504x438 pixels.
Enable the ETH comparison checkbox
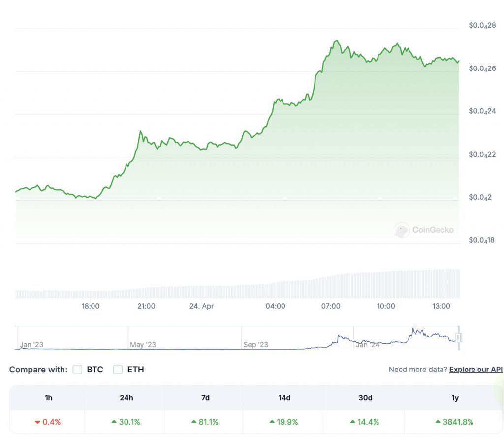118,370
